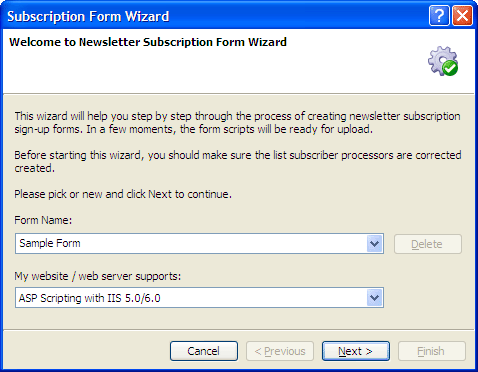Click the gray gear wizard icon

[441, 59]
